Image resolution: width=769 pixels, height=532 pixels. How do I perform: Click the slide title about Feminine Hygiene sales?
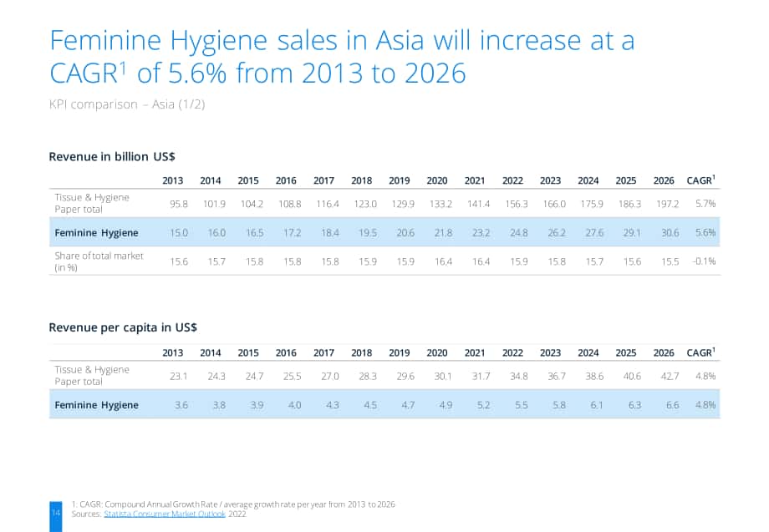[x=343, y=56]
